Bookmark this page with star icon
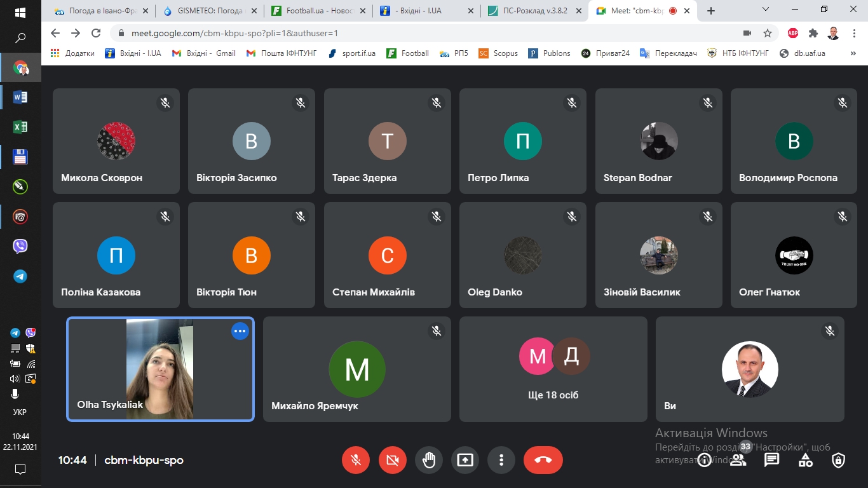The height and width of the screenshot is (488, 868). pos(768,33)
